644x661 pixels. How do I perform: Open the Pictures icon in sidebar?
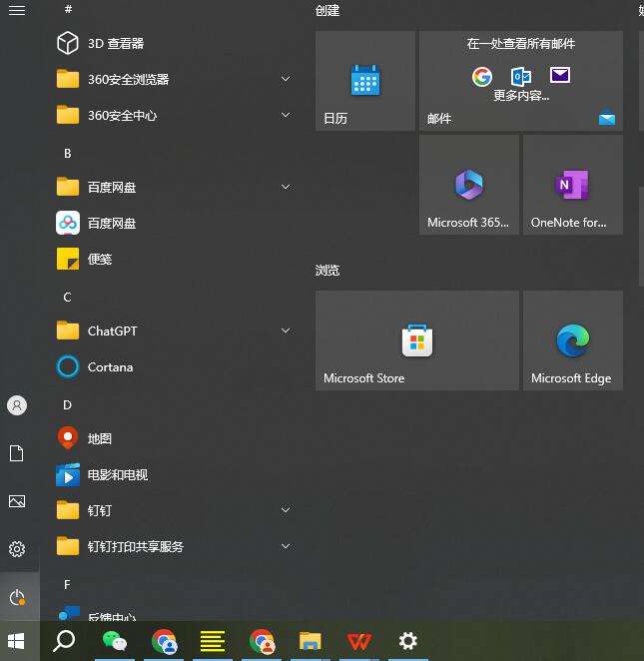tap(17, 501)
